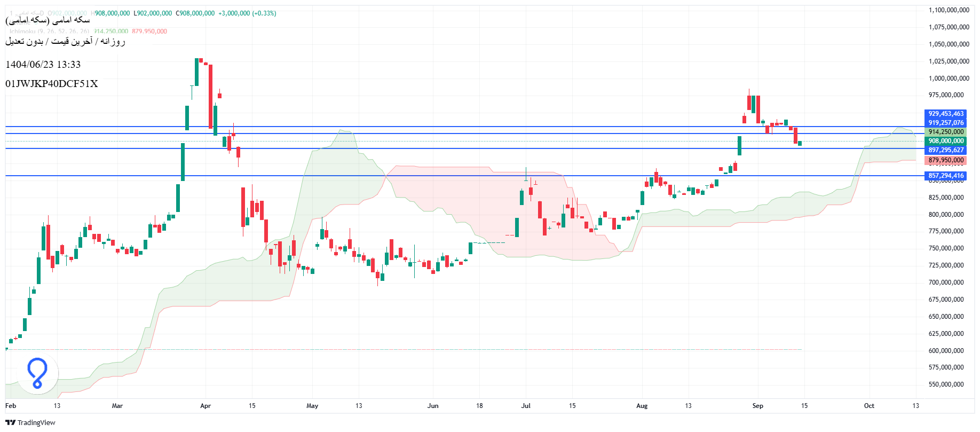Viewport: 980px width, 432px height.
Task: Click the Jul label on time axis
Action: tap(526, 406)
